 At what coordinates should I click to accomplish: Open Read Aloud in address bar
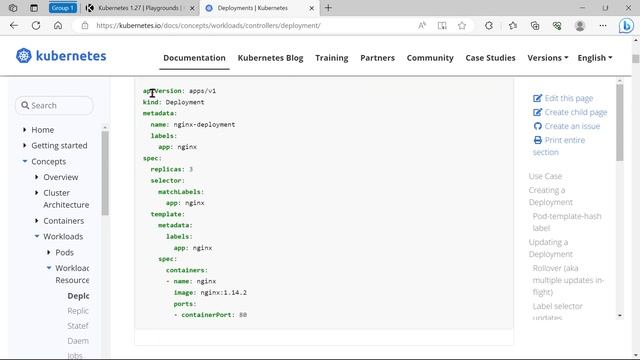[x=422, y=25]
